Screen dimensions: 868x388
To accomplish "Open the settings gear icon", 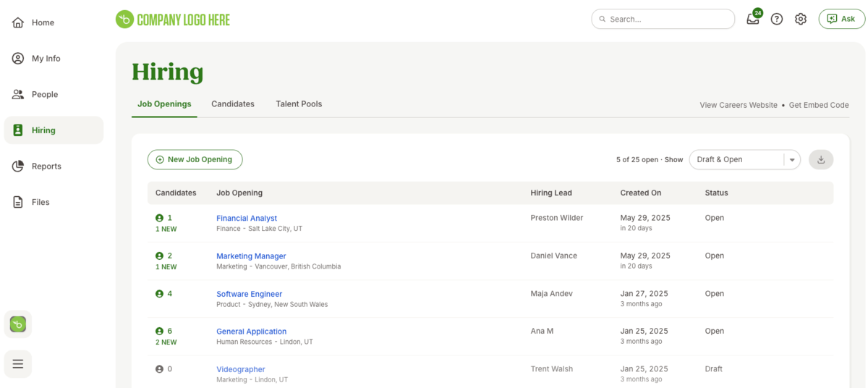I will click(x=801, y=20).
